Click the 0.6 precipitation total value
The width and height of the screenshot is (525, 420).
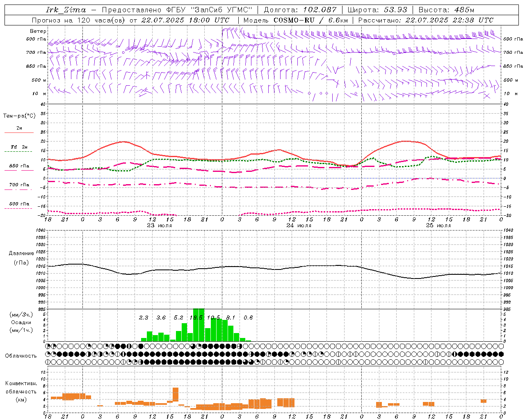click(249, 318)
